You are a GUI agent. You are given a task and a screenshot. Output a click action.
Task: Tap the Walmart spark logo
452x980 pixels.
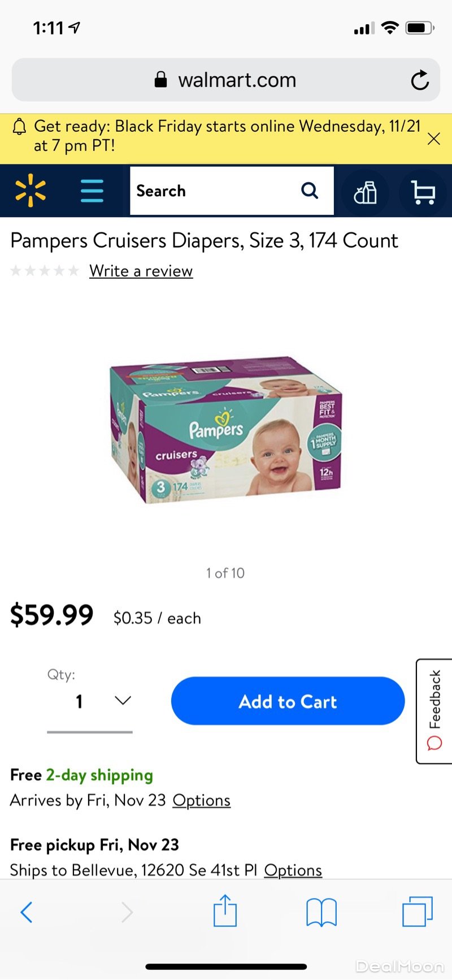pyautogui.click(x=31, y=191)
